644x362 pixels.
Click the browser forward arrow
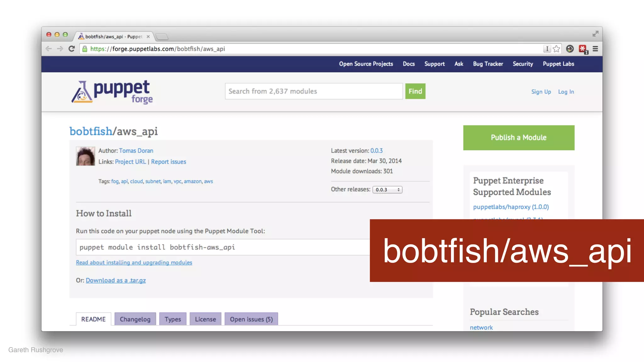[60, 49]
